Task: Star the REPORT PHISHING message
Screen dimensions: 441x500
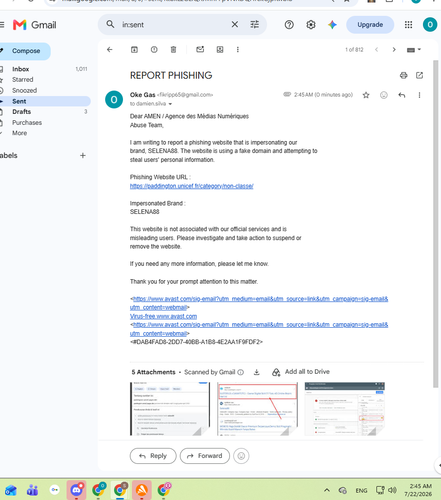Action: click(x=366, y=95)
